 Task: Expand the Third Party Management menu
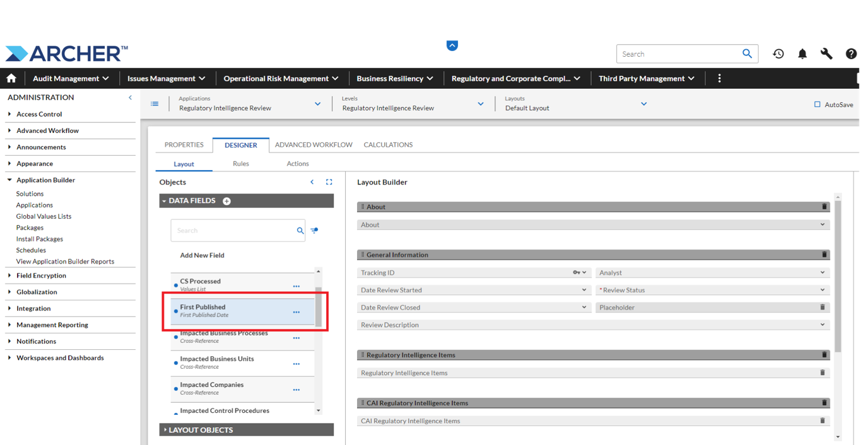pos(647,78)
